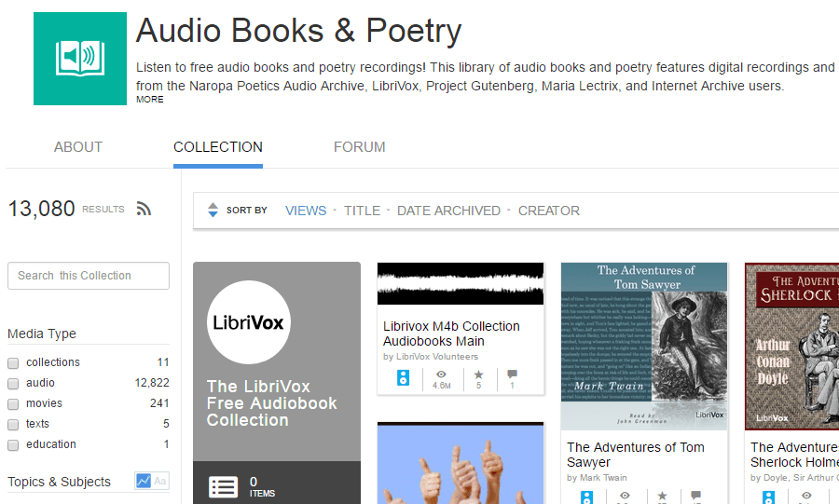Open The Adventures of Tom Sawyer cover thumbnail
This screenshot has width=839, height=504.
point(644,346)
